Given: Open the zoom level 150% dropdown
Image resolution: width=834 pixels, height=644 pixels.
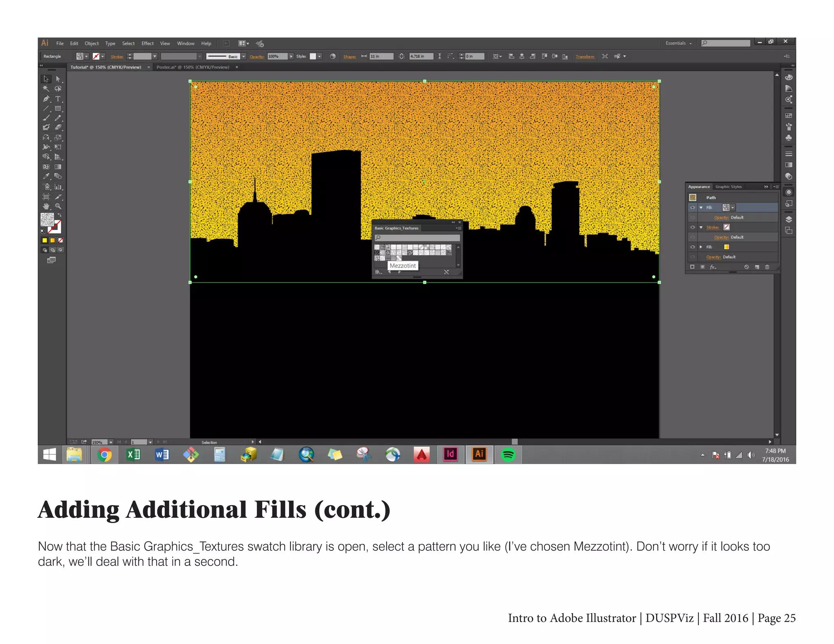Looking at the screenshot, I should point(110,442).
